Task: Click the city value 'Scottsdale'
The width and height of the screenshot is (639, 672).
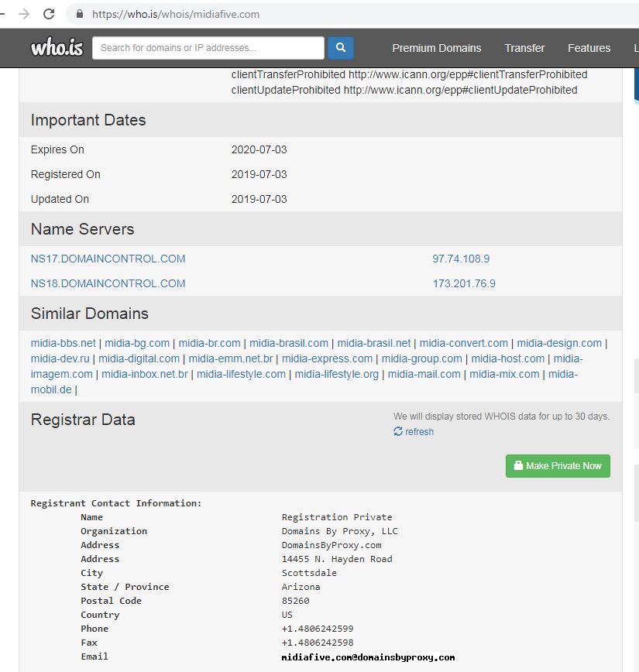Action: [x=309, y=573]
